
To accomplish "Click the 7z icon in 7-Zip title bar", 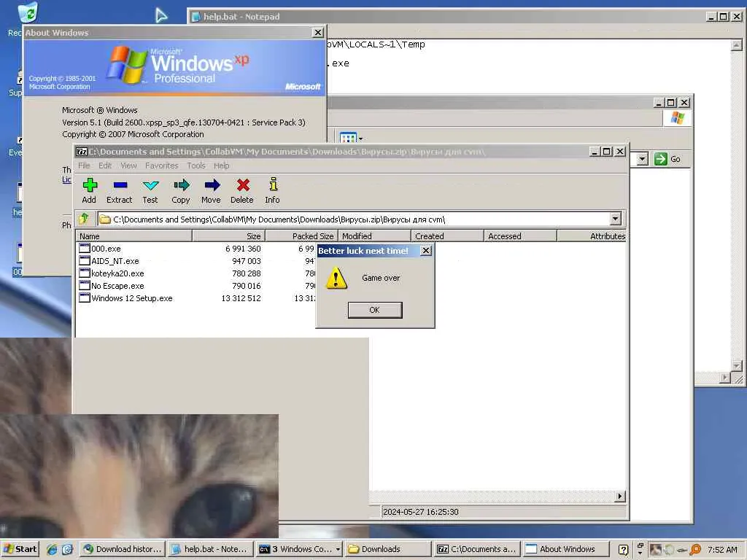I will click(x=82, y=152).
